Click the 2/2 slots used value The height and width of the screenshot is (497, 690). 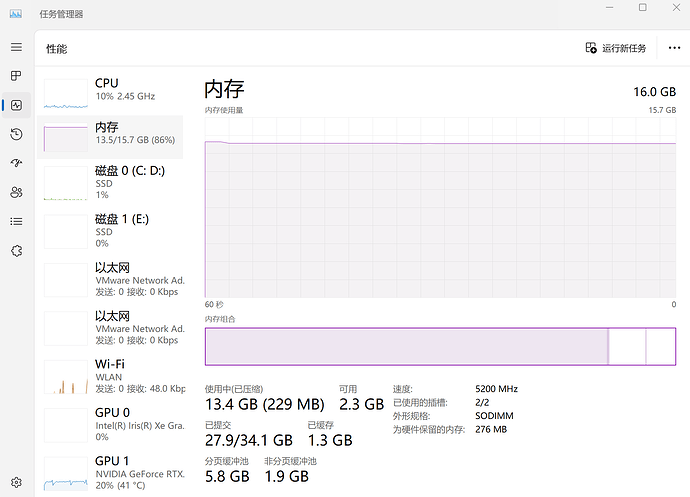click(482, 402)
